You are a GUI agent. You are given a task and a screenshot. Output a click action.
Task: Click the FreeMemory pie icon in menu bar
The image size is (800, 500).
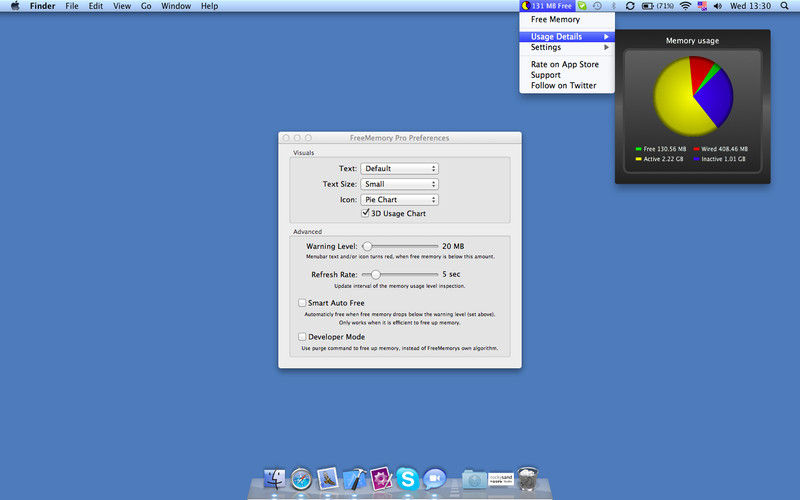coord(526,6)
